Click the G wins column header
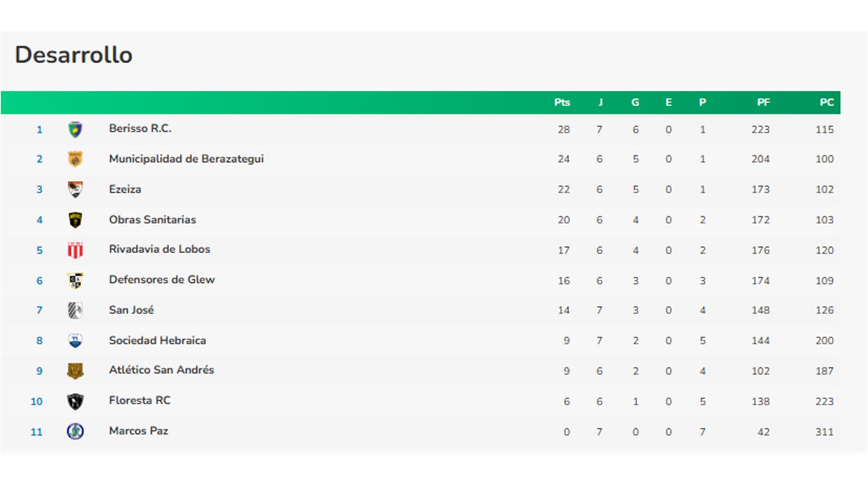 pyautogui.click(x=635, y=102)
